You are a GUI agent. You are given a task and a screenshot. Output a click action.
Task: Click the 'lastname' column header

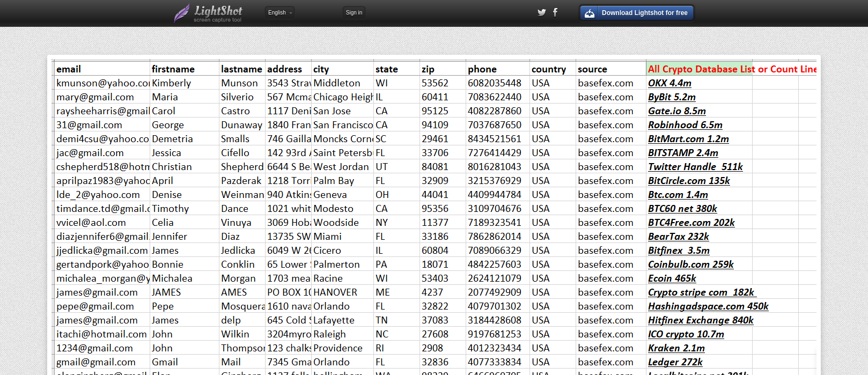point(242,69)
